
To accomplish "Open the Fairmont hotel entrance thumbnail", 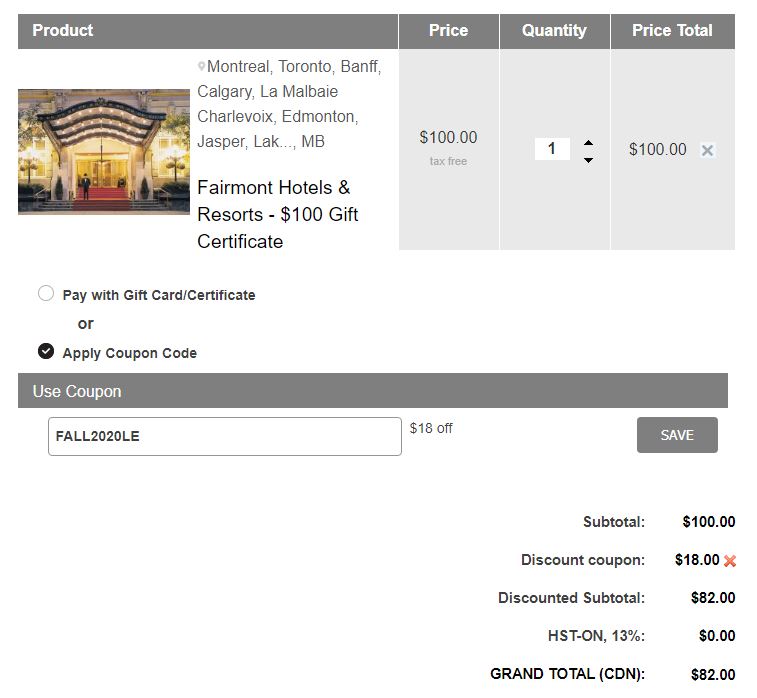I will pyautogui.click(x=104, y=152).
